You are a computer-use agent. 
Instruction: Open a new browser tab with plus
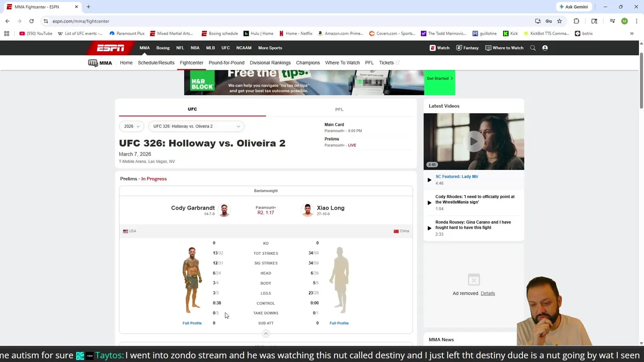(x=88, y=7)
